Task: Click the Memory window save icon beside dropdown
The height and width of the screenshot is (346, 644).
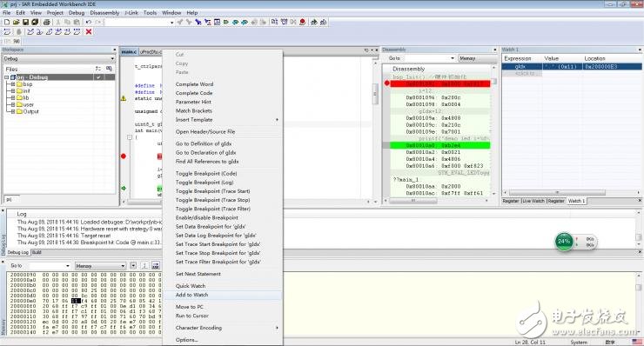Action: click(156, 265)
